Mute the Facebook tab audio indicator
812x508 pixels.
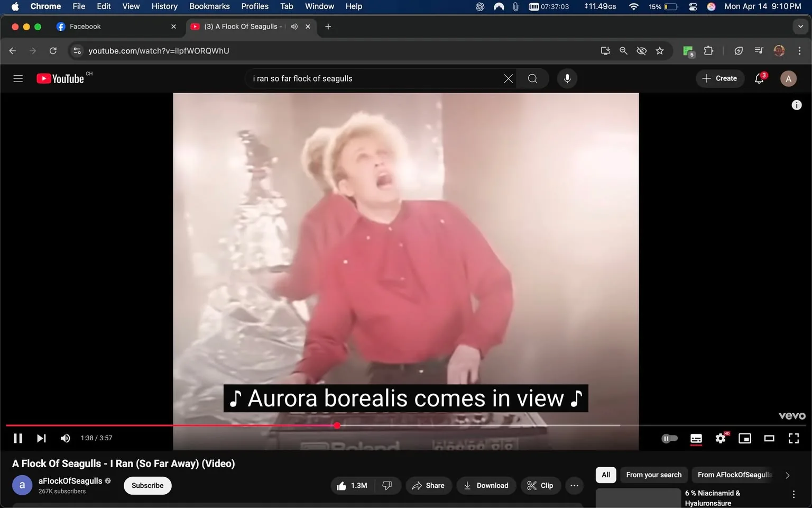pyautogui.click(x=294, y=26)
